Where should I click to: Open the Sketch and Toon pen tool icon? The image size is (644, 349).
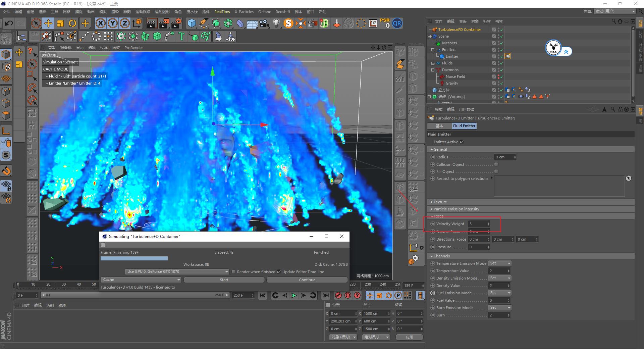[x=204, y=23]
